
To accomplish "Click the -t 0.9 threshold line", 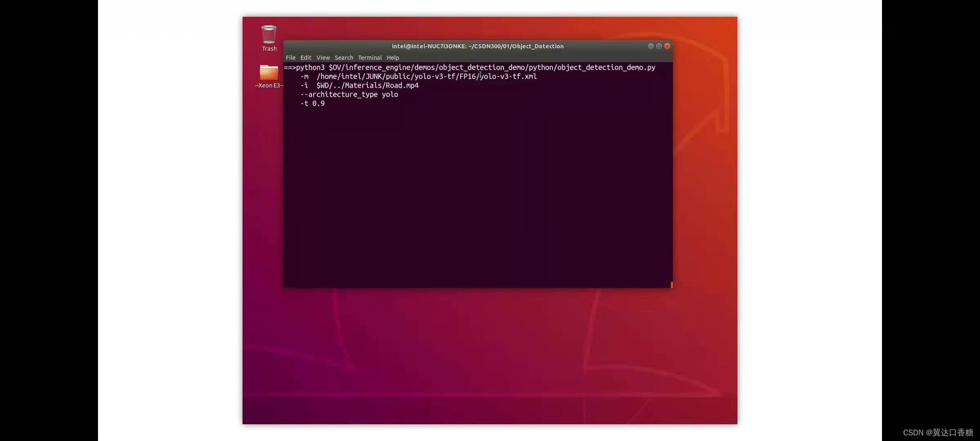I will click(x=312, y=103).
